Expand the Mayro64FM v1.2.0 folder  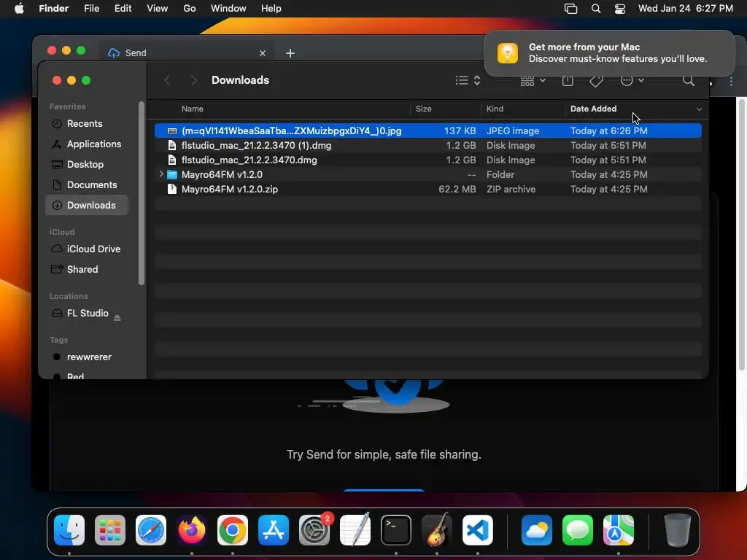(x=161, y=174)
